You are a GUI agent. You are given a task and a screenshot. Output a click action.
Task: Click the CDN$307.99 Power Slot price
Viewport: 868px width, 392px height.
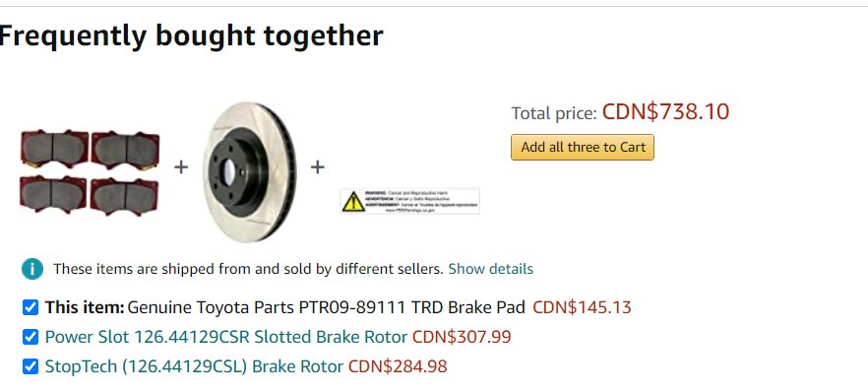coord(462,337)
